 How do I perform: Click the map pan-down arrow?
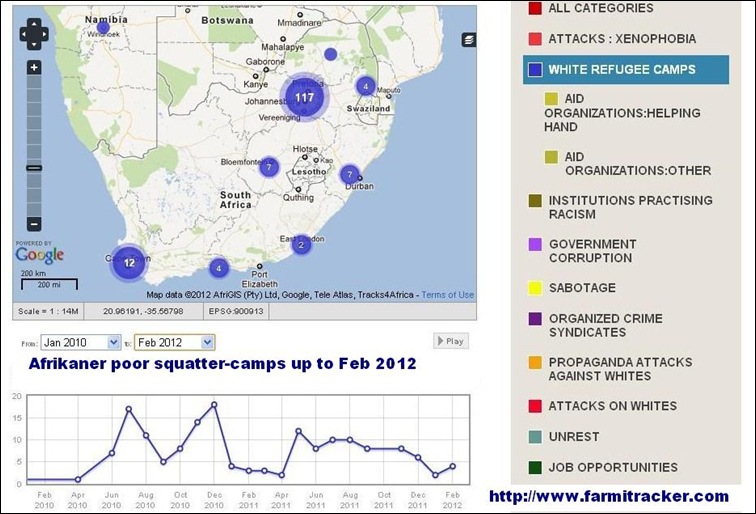34,44
